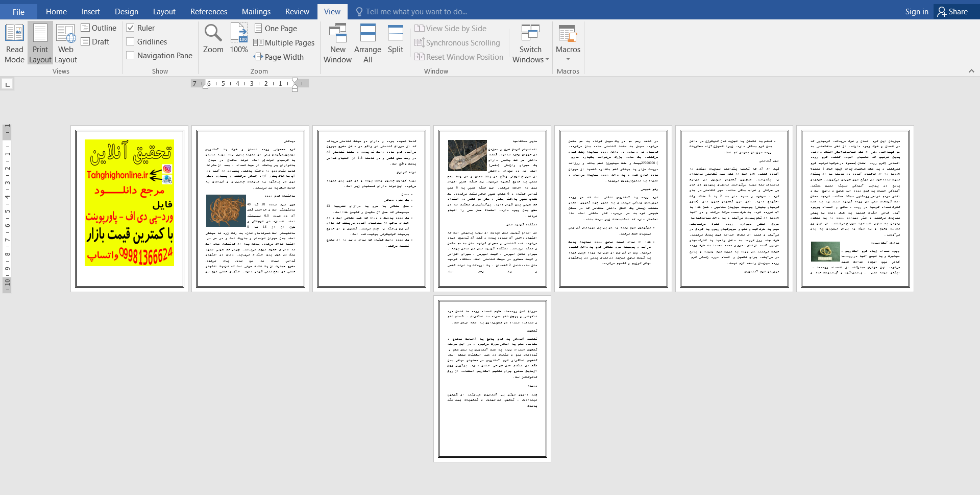Click Reset Window Position
Image resolution: width=980 pixels, height=495 pixels.
(459, 57)
